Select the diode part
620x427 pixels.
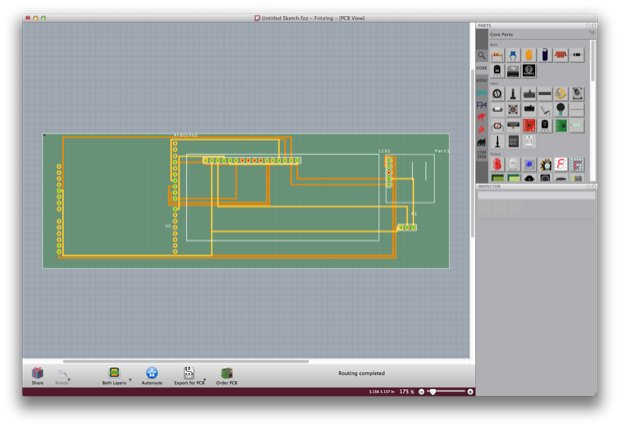click(577, 55)
